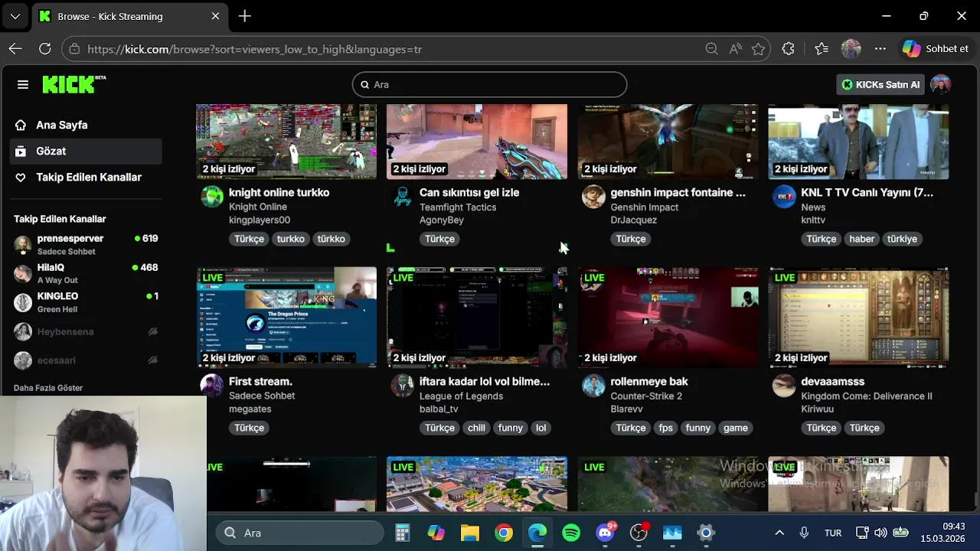Open the Ana Sayfa sidebar item
The image size is (980, 551).
click(x=86, y=125)
